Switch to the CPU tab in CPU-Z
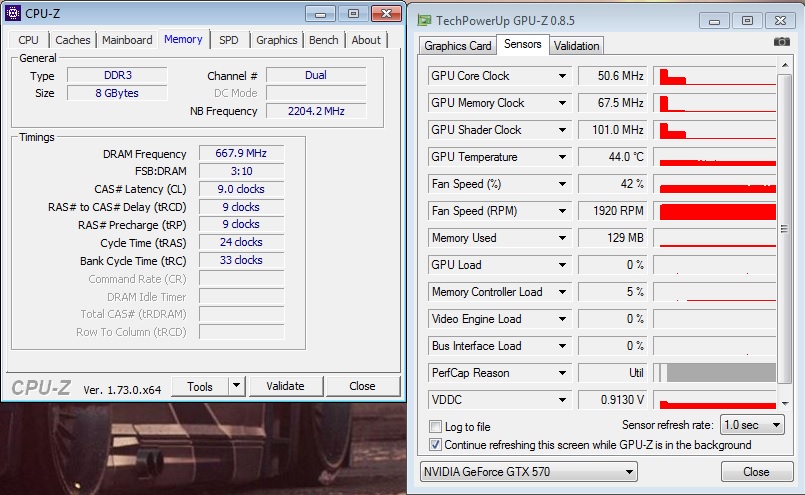Screen dimensions: 805x495 [x=28, y=40]
